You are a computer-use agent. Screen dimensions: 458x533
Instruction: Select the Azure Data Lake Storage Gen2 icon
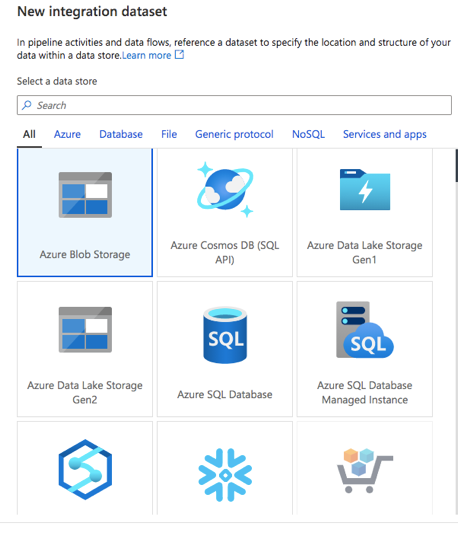pos(85,330)
